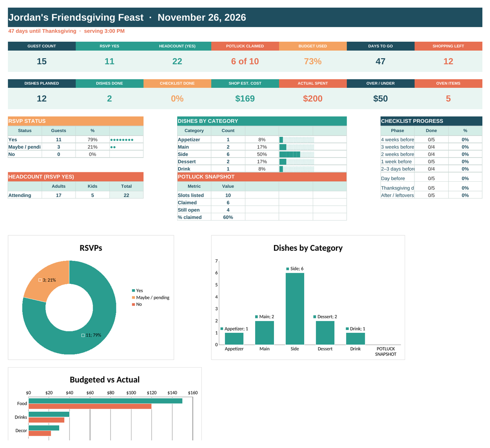Select the '6 of 10' potluck claimed value
Screen dimensions: 490x448
coord(245,61)
